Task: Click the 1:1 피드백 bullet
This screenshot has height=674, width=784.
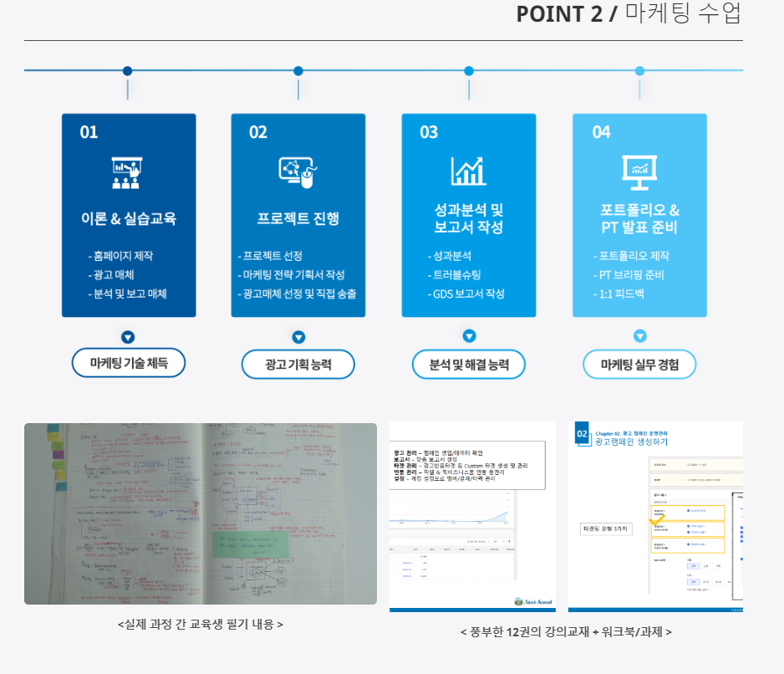Action: [x=619, y=294]
